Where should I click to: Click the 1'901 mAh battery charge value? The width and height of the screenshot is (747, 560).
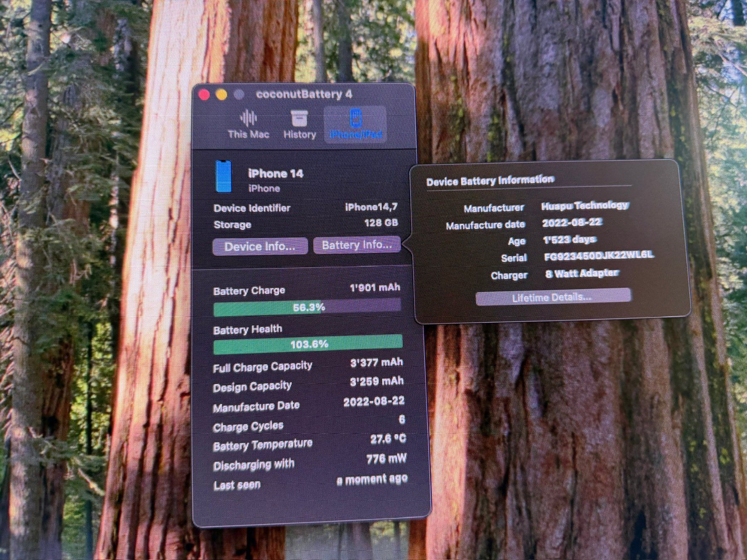click(375, 287)
